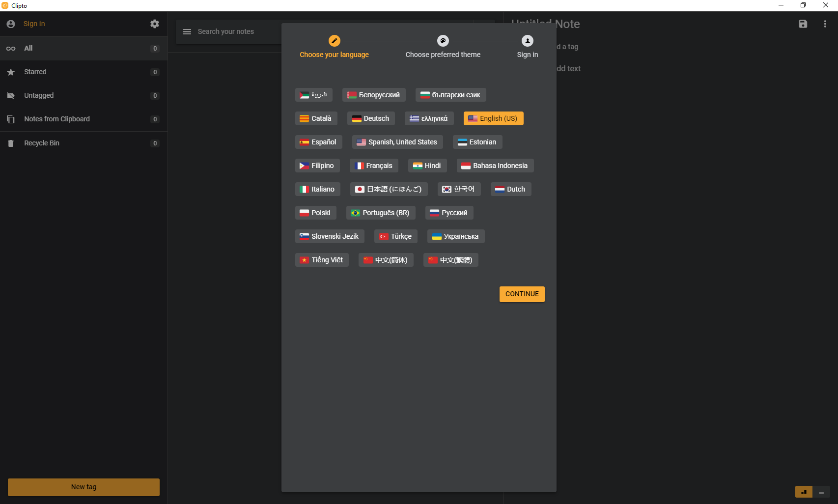
Task: Click the palette theme step icon
Action: (x=443, y=41)
